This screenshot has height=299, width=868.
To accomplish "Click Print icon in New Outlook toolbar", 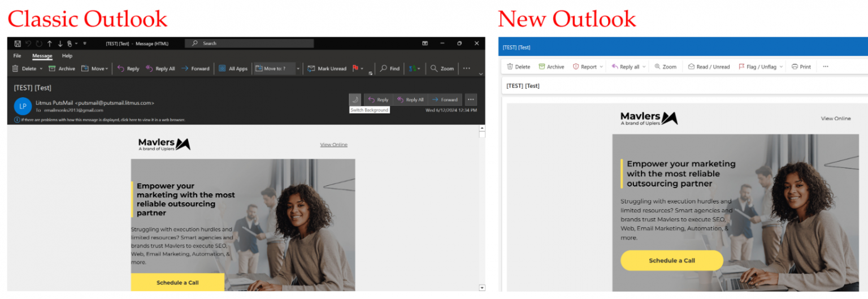I will tap(795, 67).
